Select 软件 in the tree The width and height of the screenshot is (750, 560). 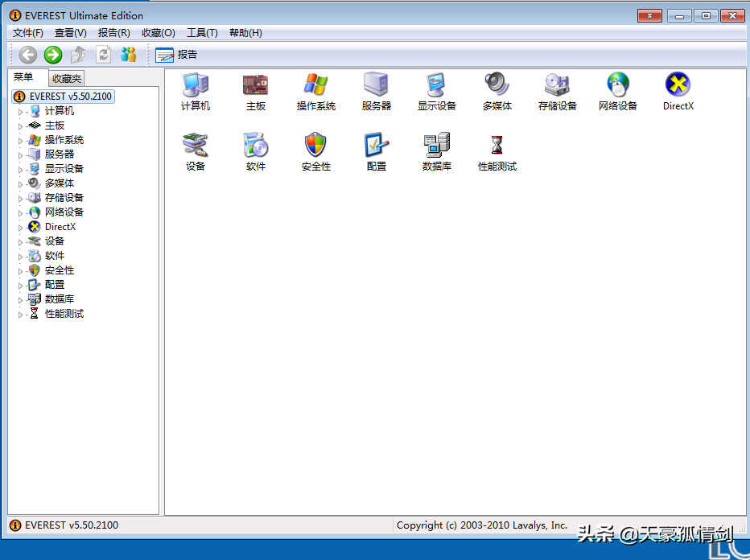click(x=55, y=255)
